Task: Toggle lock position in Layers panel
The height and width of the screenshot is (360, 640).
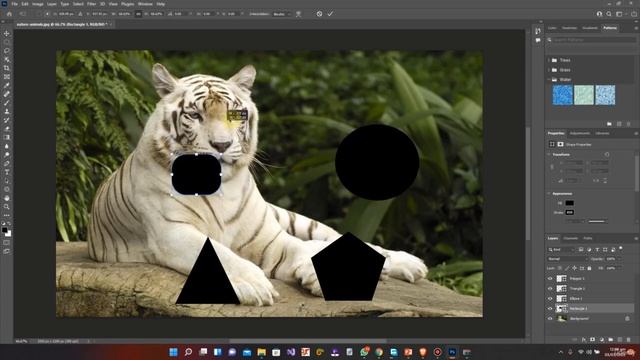Action: tap(574, 268)
